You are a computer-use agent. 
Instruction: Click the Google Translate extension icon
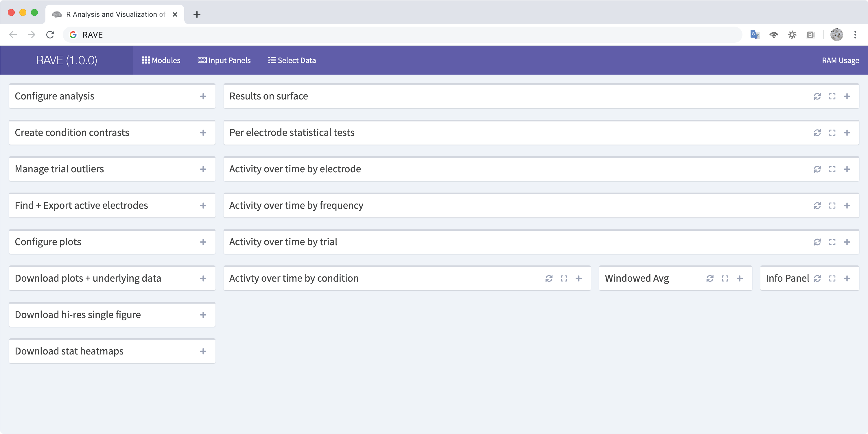coord(754,35)
